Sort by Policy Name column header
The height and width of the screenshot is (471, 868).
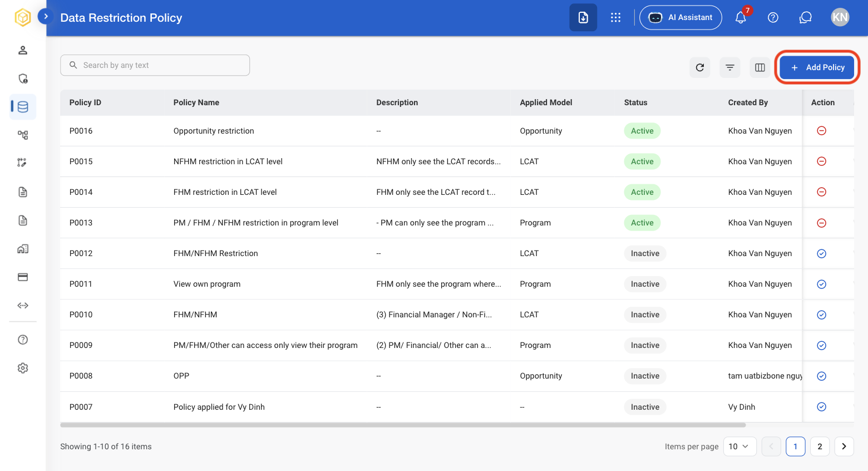point(196,102)
